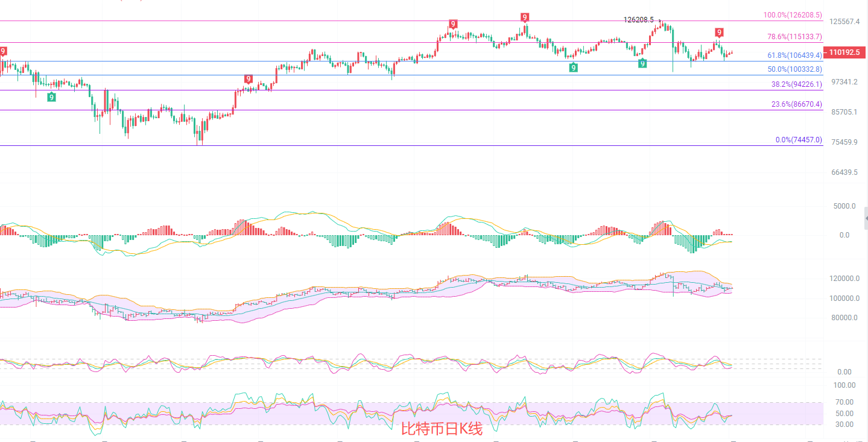The width and height of the screenshot is (868, 442).
Task: Click the red 9 marker at far-left edge
Action: 3,51
